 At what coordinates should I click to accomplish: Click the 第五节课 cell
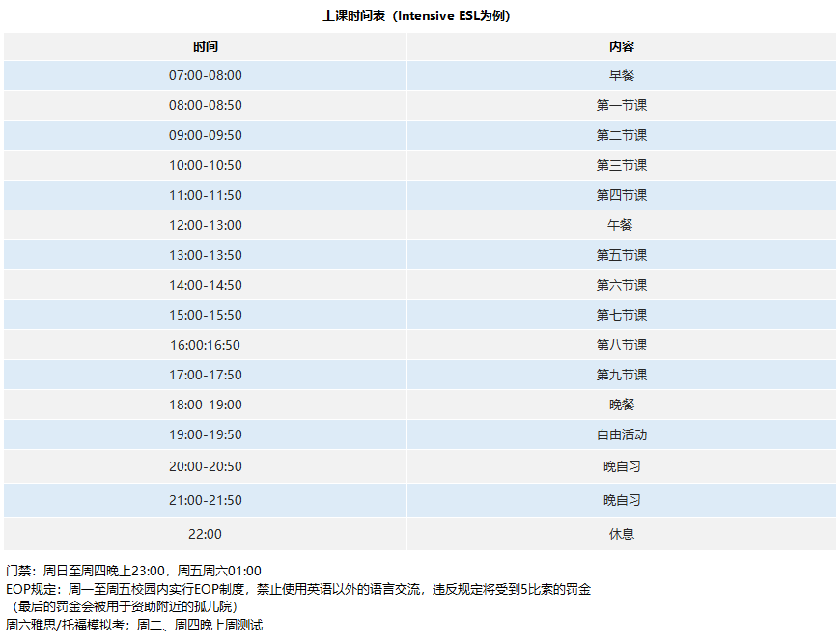pyautogui.click(x=622, y=256)
